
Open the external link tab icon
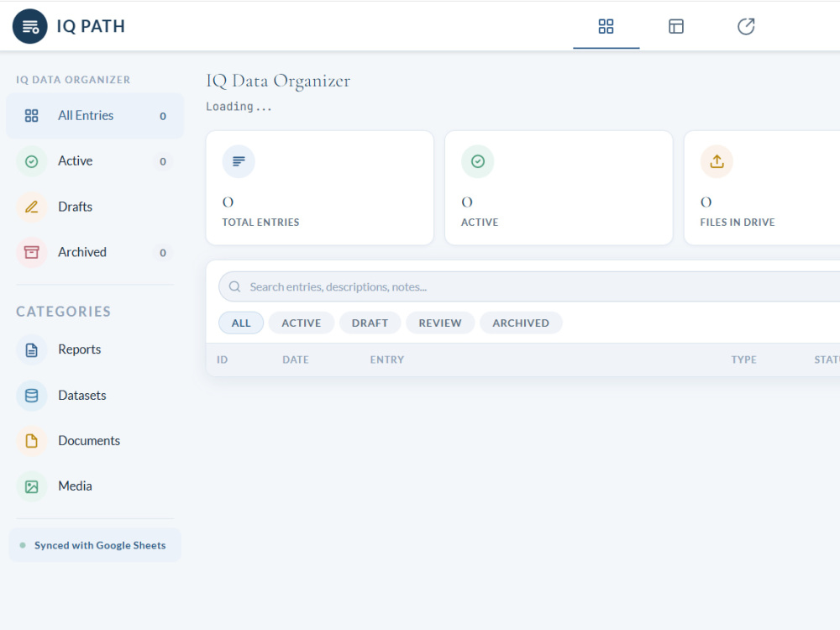pyautogui.click(x=746, y=26)
